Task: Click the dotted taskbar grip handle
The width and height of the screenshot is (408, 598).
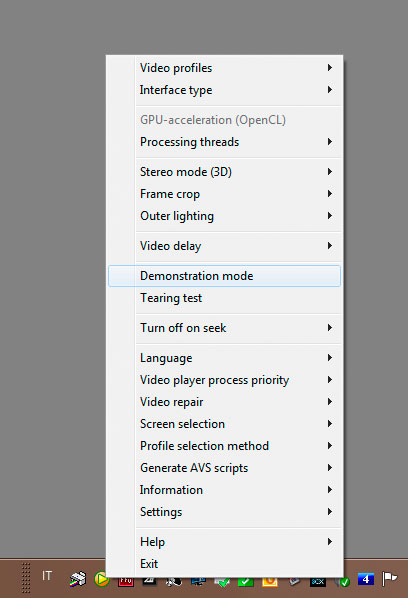Action: click(x=26, y=577)
